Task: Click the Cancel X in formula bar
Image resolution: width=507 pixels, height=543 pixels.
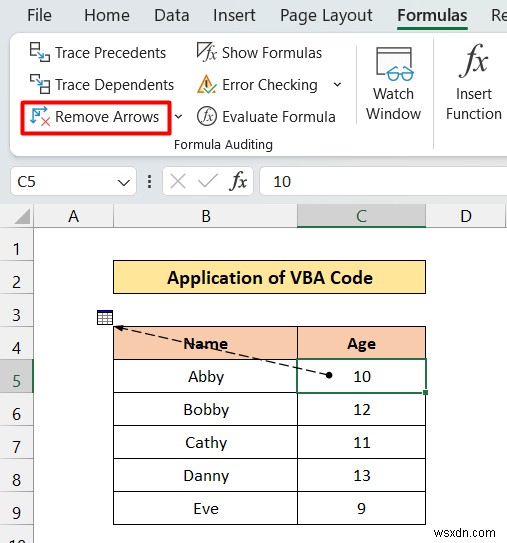Action: (x=178, y=181)
